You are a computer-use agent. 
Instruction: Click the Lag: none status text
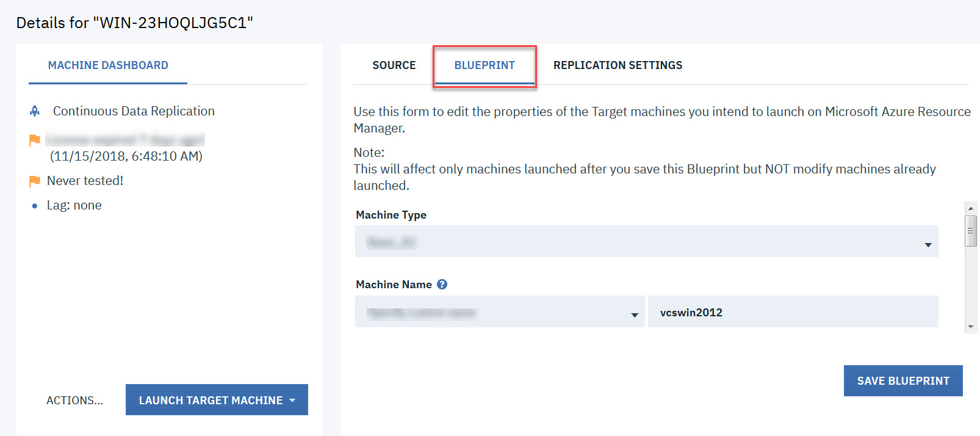[x=74, y=205]
